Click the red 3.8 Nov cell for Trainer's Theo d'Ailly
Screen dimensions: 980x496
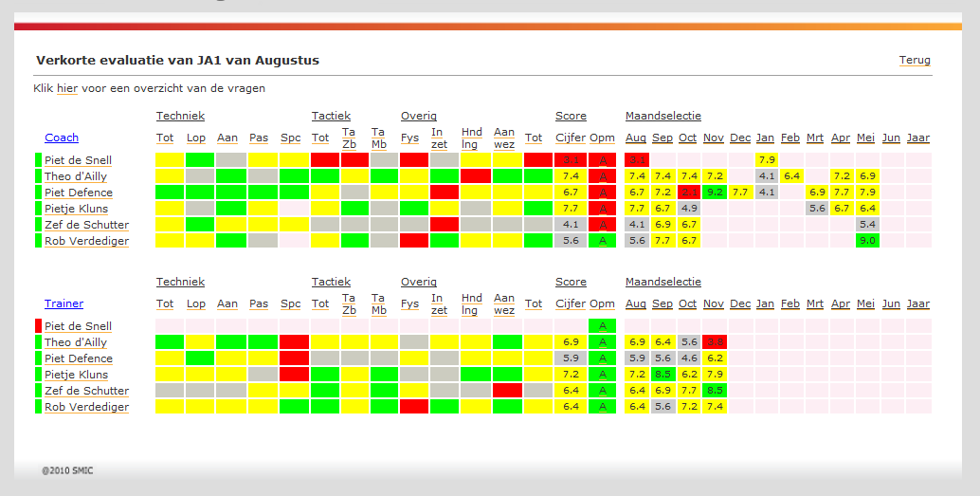pos(715,342)
